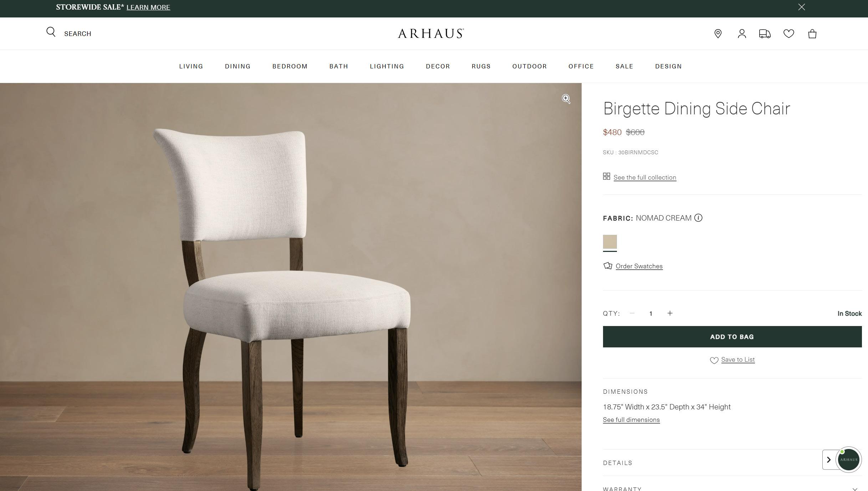The image size is (868, 491).
Task: Expand the Details section
Action: point(713,462)
